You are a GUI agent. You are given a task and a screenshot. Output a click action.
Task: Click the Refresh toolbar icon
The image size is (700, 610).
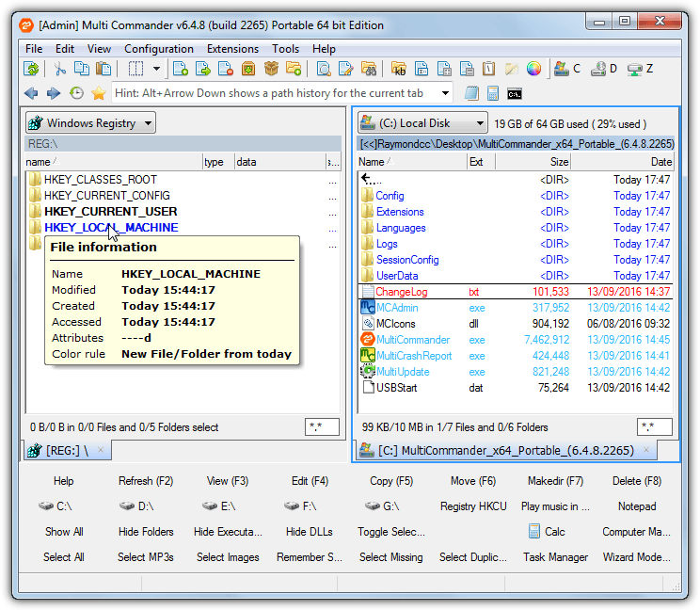click(31, 70)
